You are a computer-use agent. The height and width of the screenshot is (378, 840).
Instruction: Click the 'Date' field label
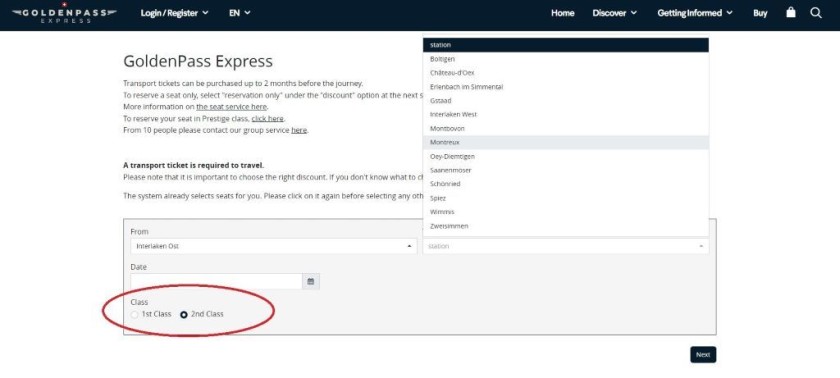[138, 267]
